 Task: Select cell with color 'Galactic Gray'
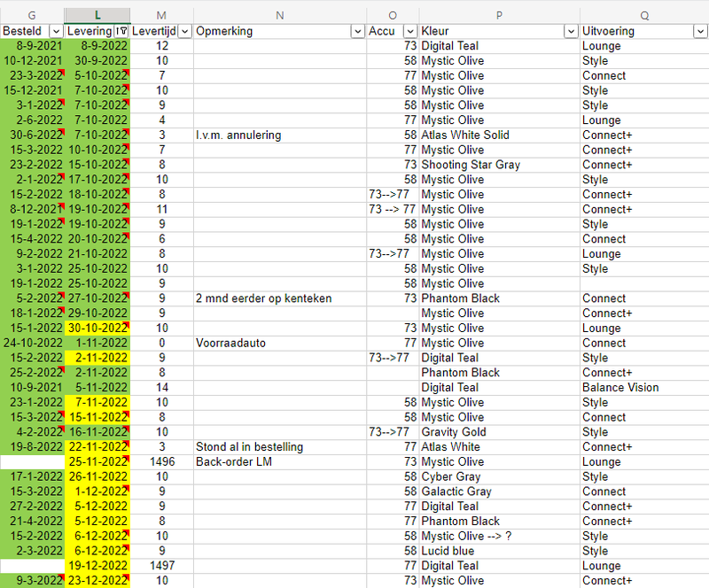click(x=499, y=491)
